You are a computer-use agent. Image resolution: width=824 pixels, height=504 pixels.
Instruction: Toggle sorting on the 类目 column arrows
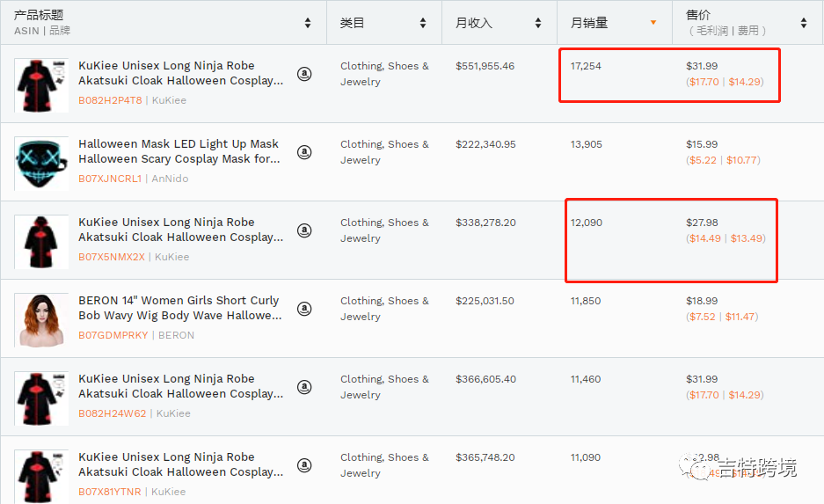point(423,23)
